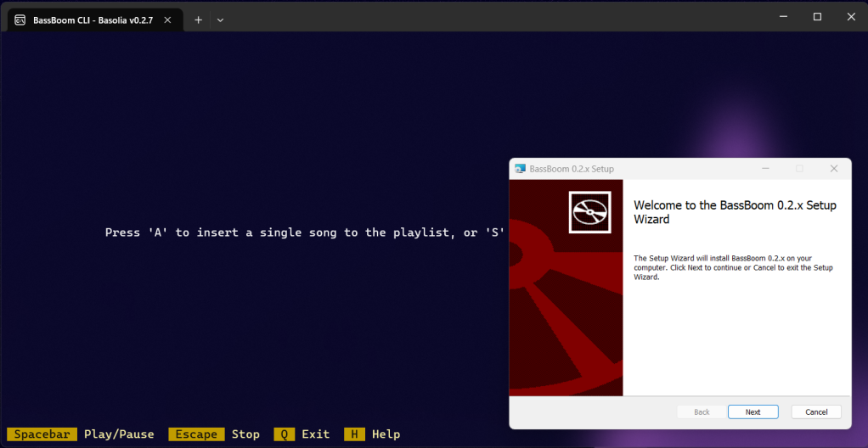Minimize the terminal window
The height and width of the screenshot is (448, 868).
click(x=783, y=17)
